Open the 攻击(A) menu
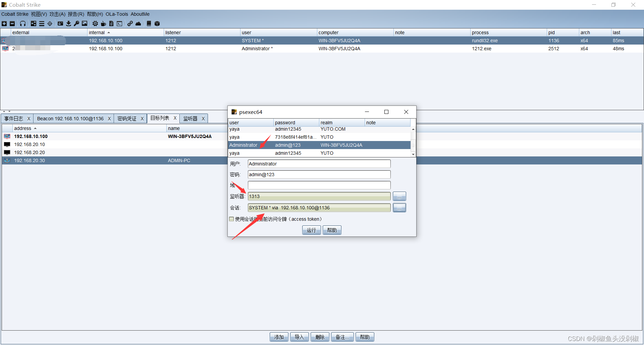 tap(57, 14)
